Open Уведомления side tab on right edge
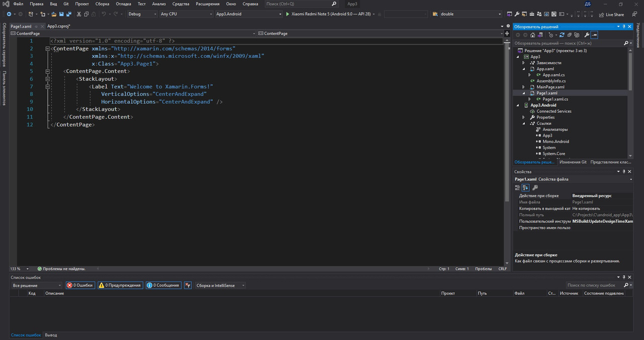 pyautogui.click(x=638, y=36)
